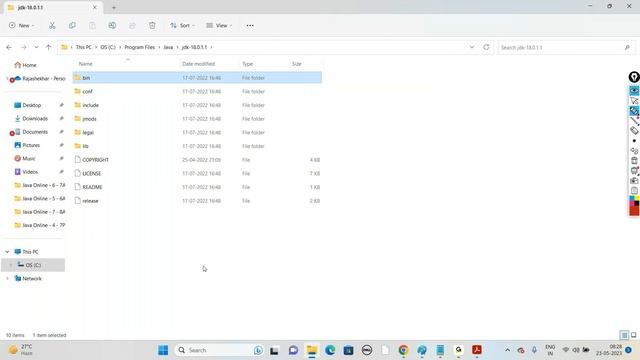Viewport: 640px width, 360px height.
Task: Sort by the Name column header
Action: [86, 64]
